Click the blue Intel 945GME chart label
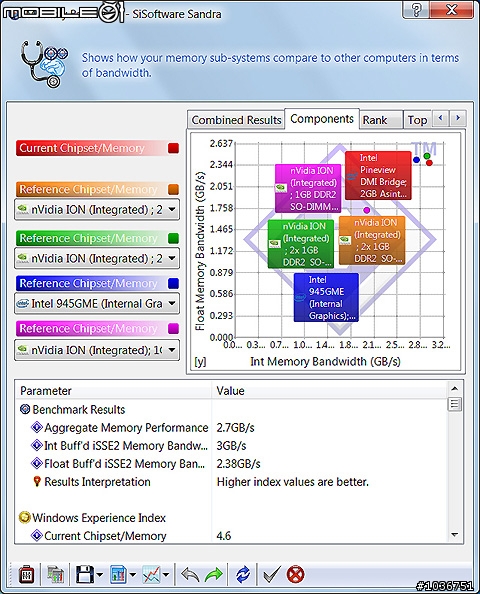This screenshot has height=594, width=480. [326, 297]
